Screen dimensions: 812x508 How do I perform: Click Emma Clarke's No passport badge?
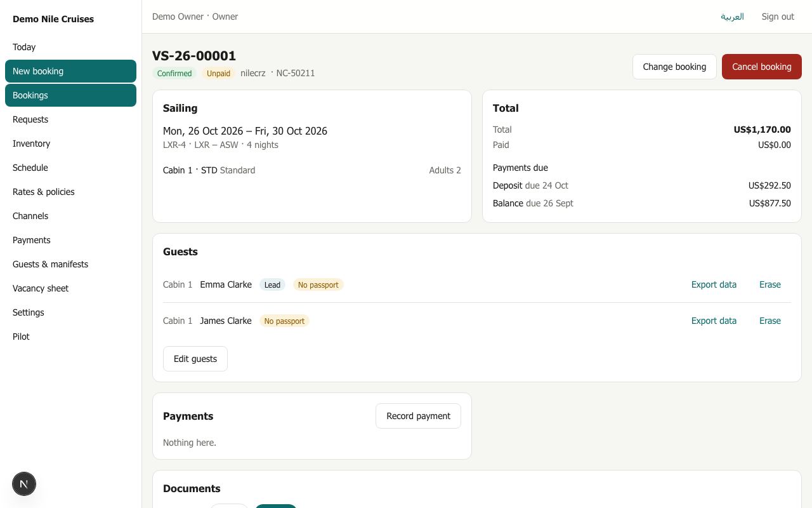(318, 285)
